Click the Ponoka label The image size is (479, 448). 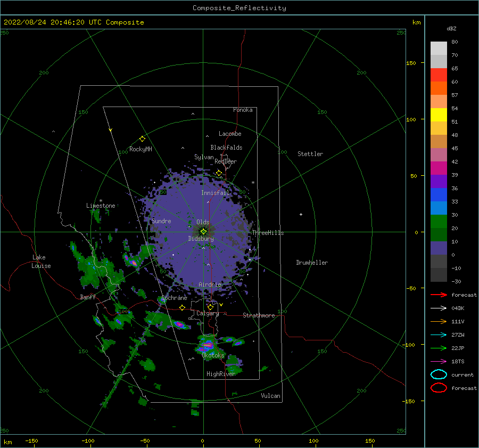pos(243,110)
